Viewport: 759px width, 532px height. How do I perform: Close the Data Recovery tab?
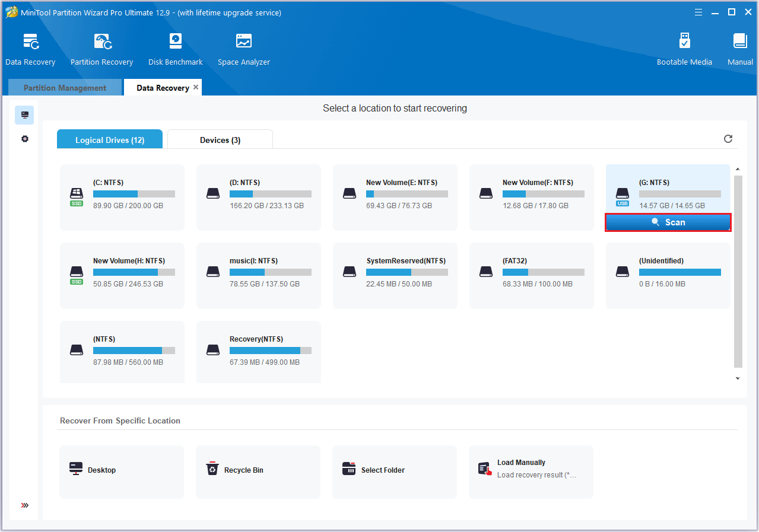pos(196,87)
